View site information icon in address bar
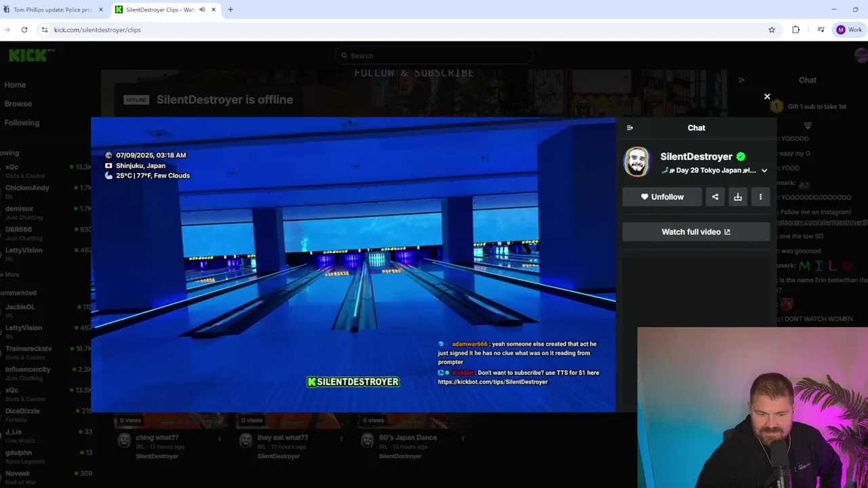 [x=44, y=30]
